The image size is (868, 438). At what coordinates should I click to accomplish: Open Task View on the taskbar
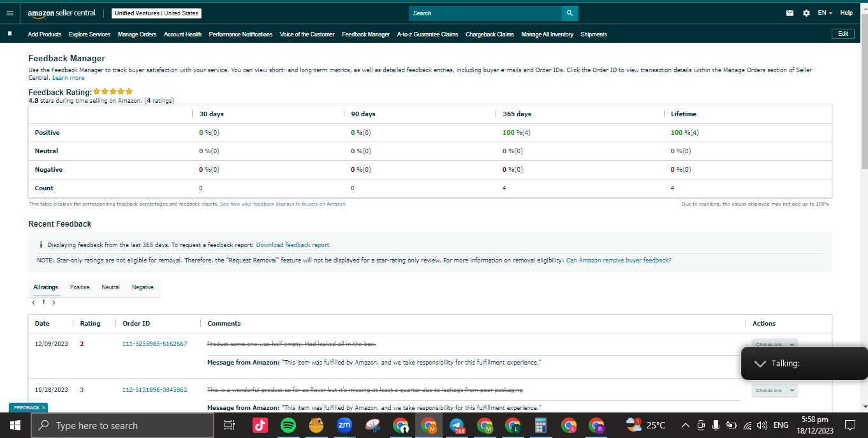point(230,425)
